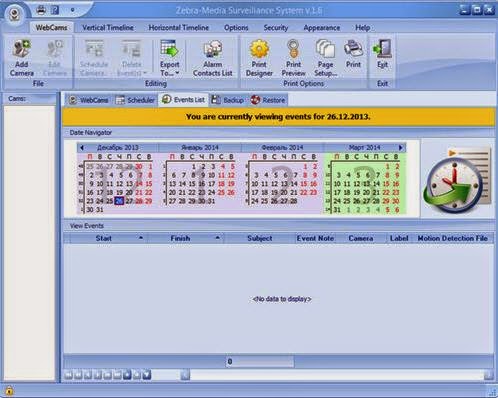Image resolution: width=498 pixels, height=398 pixels.
Task: Open the Help ribbon tab
Action: [x=362, y=28]
